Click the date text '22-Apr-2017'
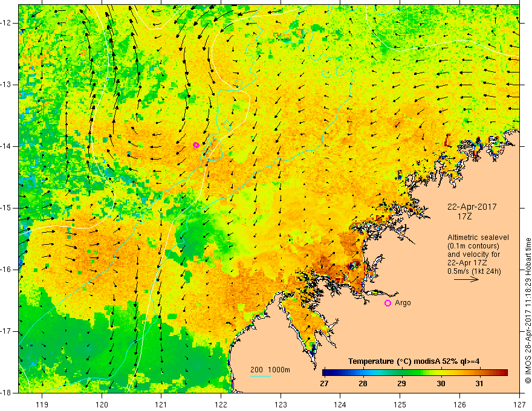The height and width of the screenshot is (411, 532). 472,207
